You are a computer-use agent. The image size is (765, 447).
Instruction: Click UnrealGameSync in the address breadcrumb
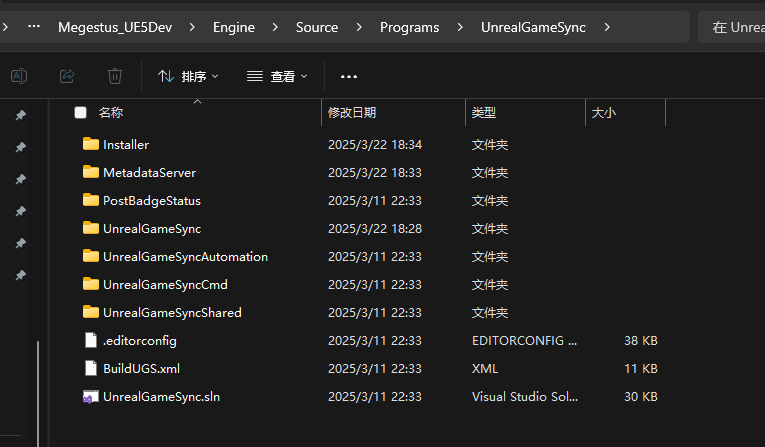533,27
